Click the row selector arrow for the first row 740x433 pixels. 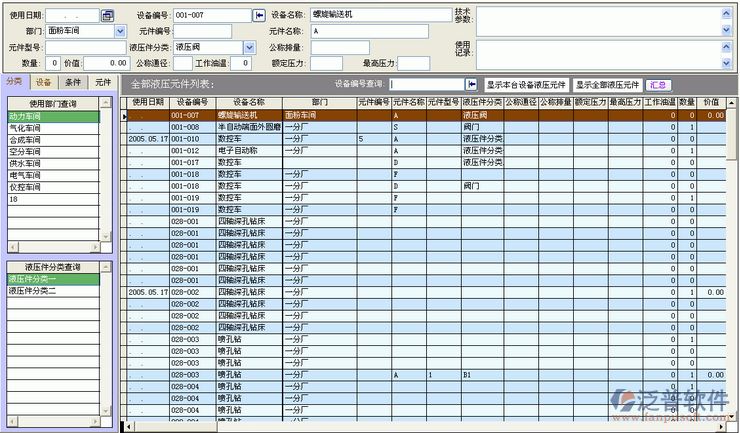coord(124,115)
